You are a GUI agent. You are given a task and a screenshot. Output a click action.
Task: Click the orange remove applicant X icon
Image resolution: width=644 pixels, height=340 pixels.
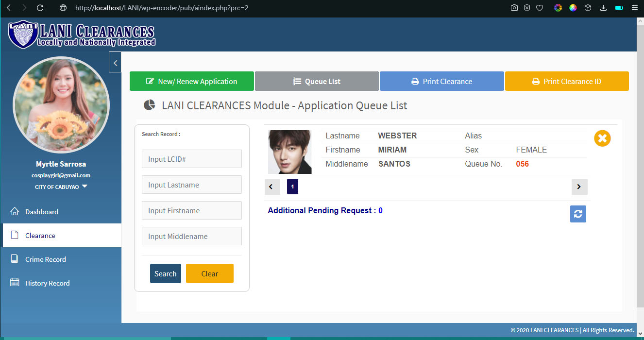click(602, 138)
